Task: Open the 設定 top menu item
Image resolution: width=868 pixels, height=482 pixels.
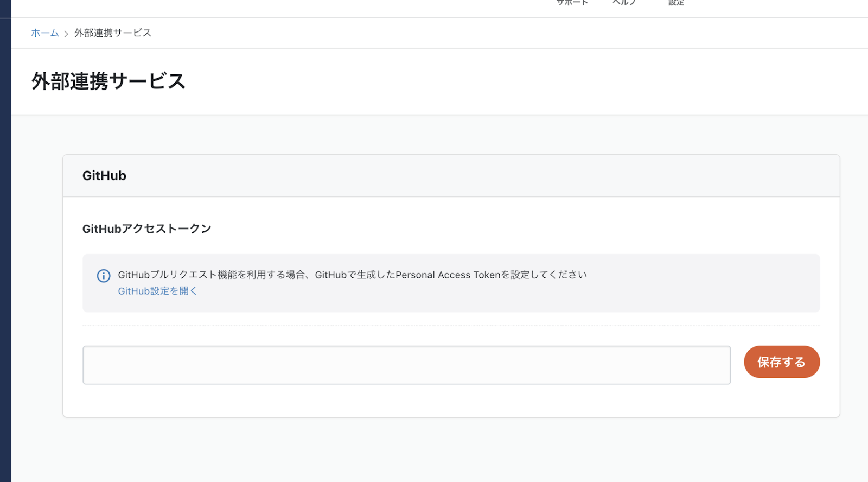Action: click(x=676, y=3)
